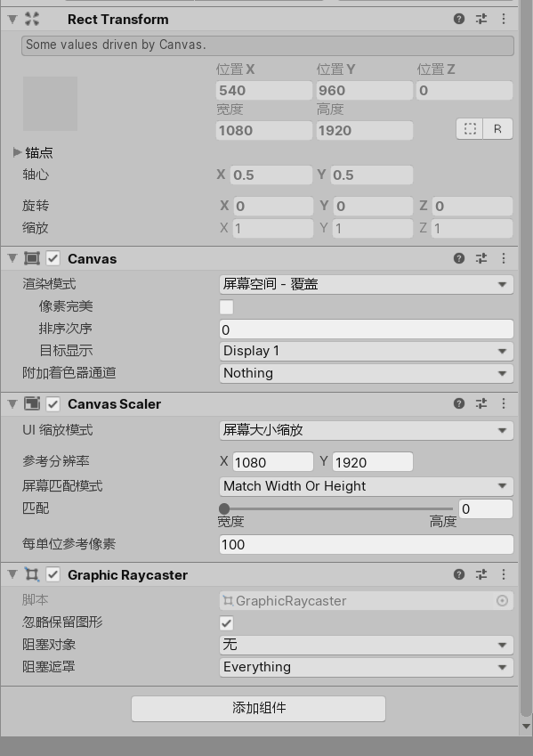Collapse the Rect Transform component

(12, 20)
